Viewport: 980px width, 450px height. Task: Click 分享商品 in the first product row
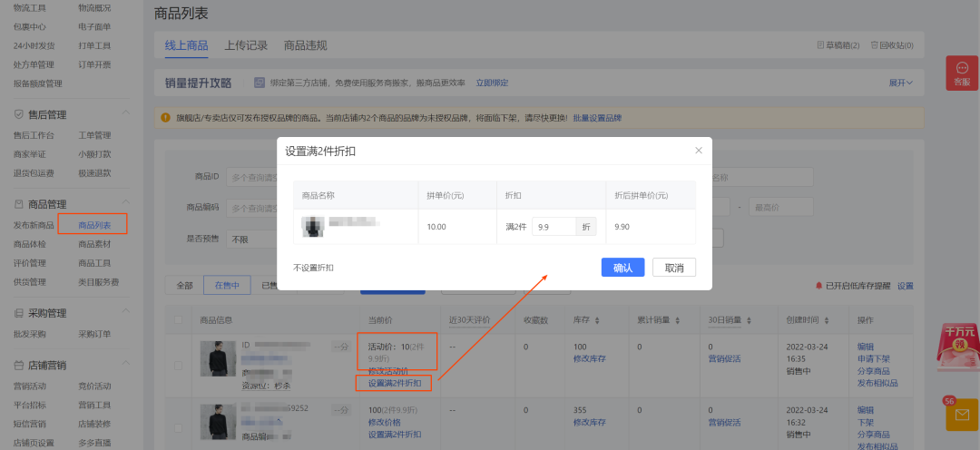point(874,371)
